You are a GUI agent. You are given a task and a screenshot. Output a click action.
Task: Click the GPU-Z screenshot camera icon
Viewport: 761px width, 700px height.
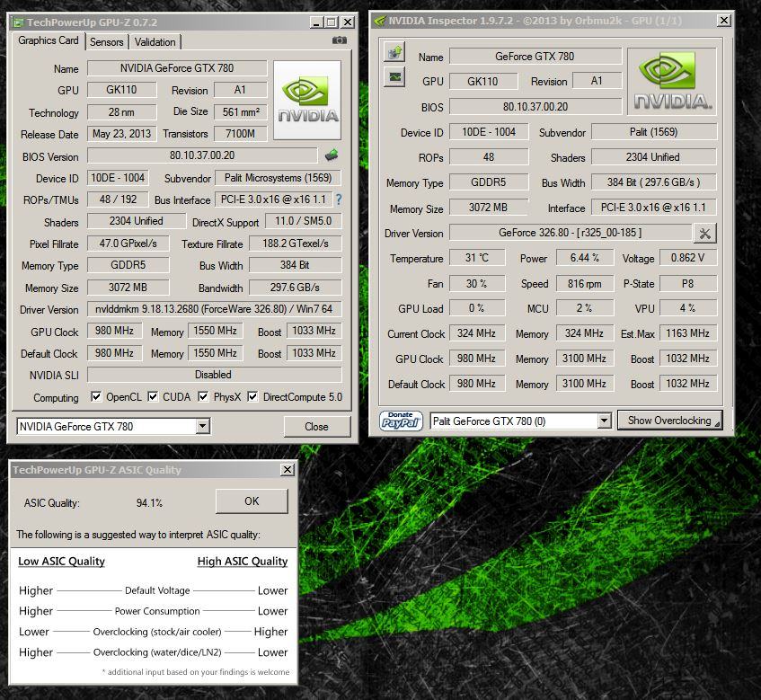(340, 40)
